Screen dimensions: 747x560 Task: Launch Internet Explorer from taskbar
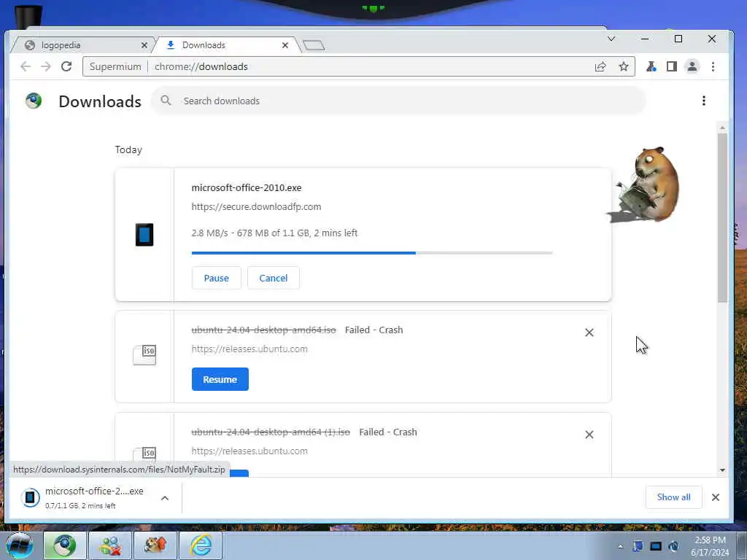(201, 545)
